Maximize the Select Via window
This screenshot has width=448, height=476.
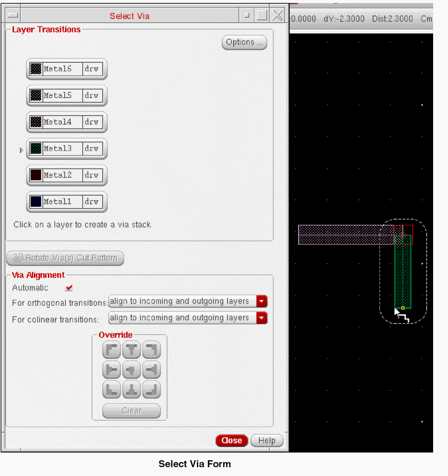[x=262, y=15]
